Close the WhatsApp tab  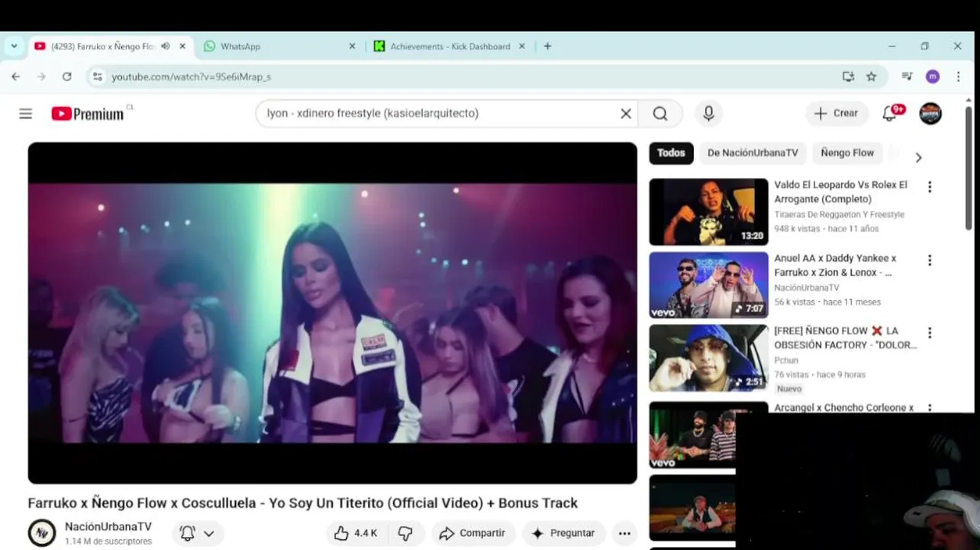pyautogui.click(x=352, y=46)
